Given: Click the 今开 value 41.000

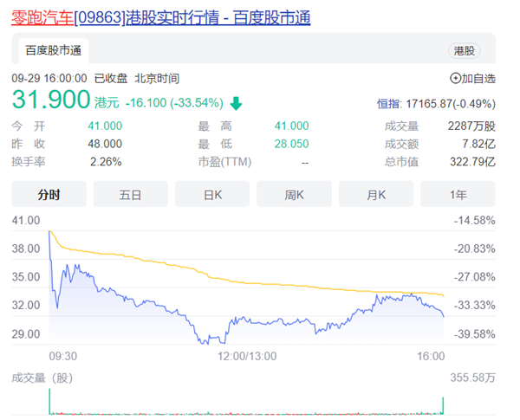Looking at the screenshot, I should click(x=105, y=126).
